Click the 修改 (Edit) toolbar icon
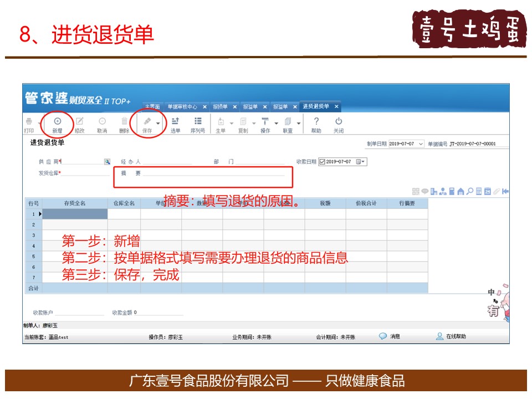Viewport: 532px width, 399px height. pos(80,122)
